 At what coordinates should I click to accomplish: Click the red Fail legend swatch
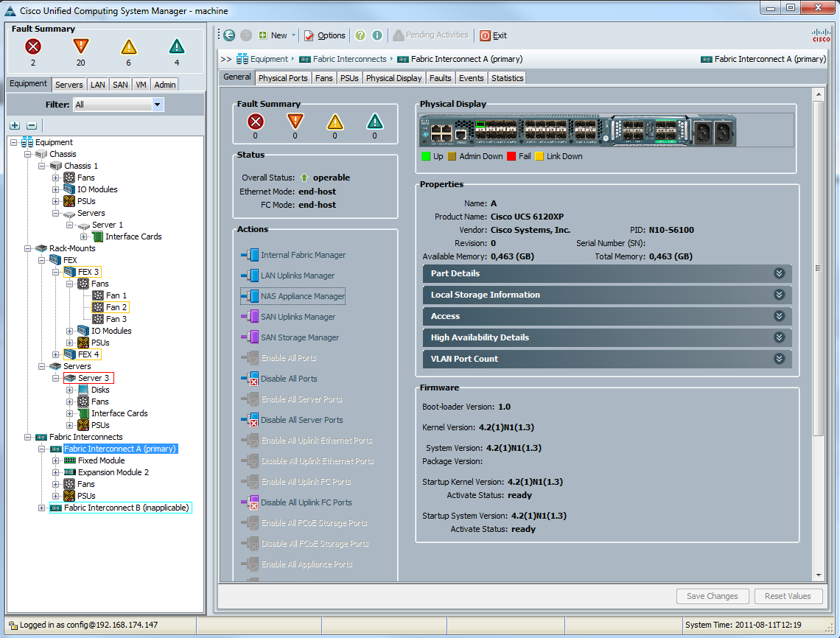click(x=511, y=156)
